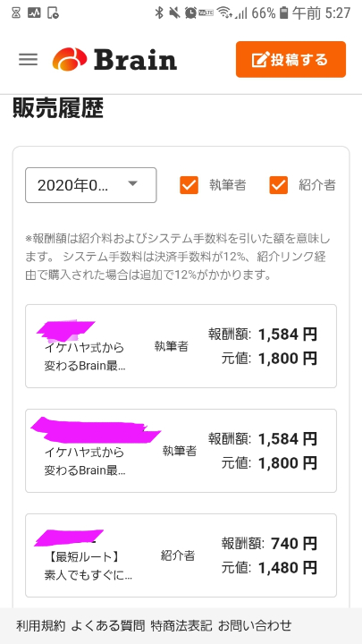Screen dimensions: 362x644
Task: Tap the Wi-Fi signal status icon
Action: pyautogui.click(x=224, y=13)
